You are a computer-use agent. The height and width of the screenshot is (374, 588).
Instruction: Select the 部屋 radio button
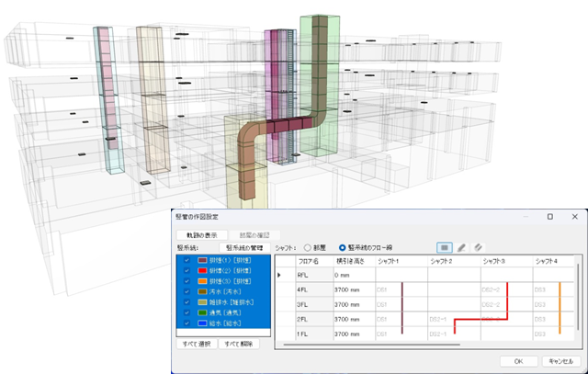pos(307,246)
